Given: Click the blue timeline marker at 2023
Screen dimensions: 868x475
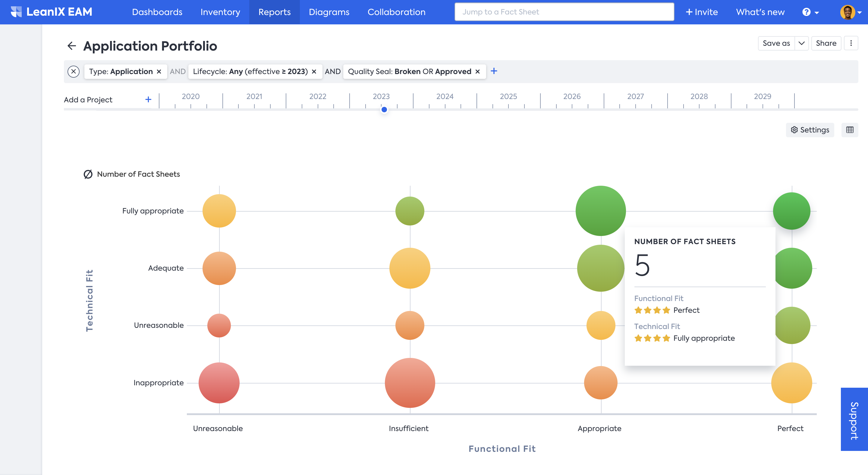Looking at the screenshot, I should coord(384,109).
